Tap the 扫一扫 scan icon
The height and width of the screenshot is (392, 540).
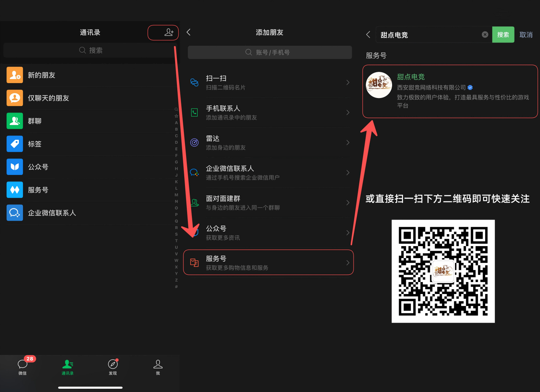click(194, 82)
